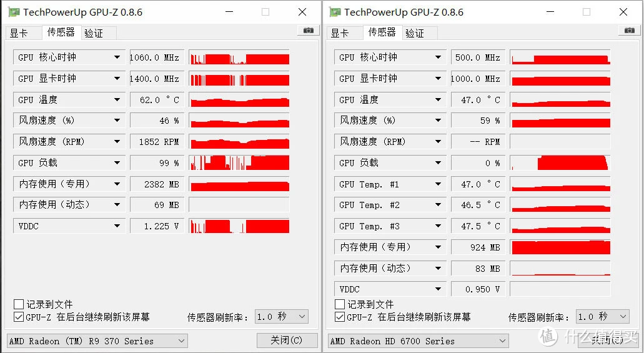Click 关闭(C) button in left window
644x353 pixels.
point(287,341)
